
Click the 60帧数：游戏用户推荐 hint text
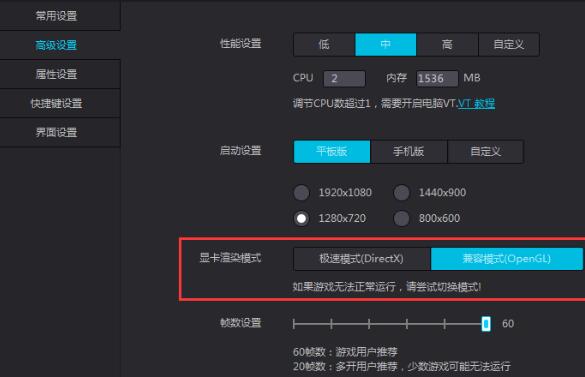[x=345, y=352]
